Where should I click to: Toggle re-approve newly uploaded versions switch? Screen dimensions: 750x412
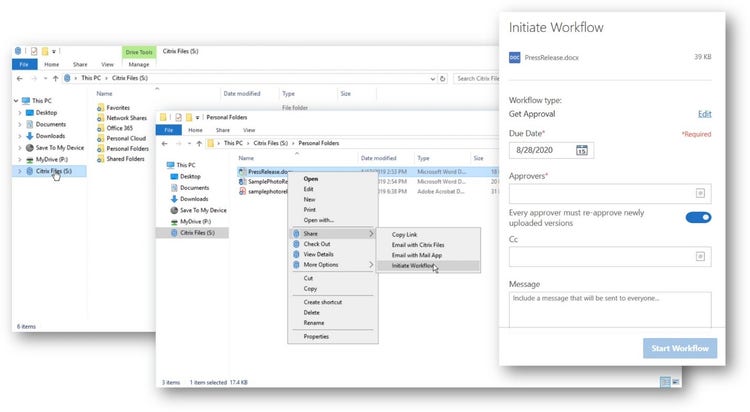coord(698,218)
